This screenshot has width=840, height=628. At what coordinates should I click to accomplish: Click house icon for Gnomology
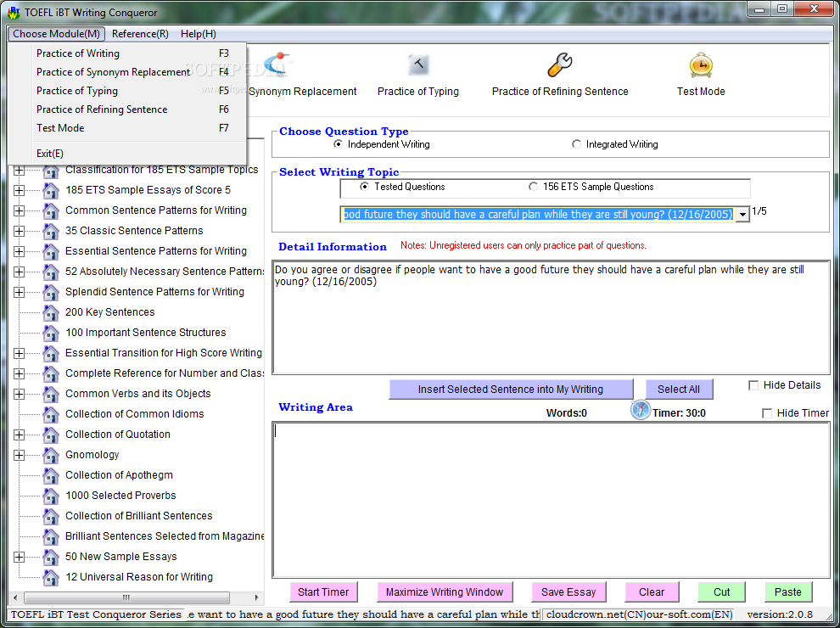(x=50, y=455)
